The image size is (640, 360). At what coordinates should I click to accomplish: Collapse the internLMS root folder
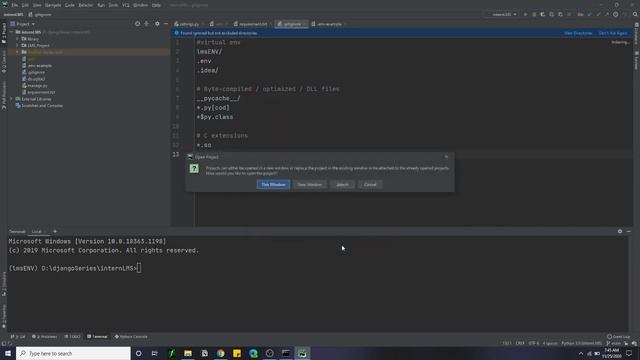(12, 32)
